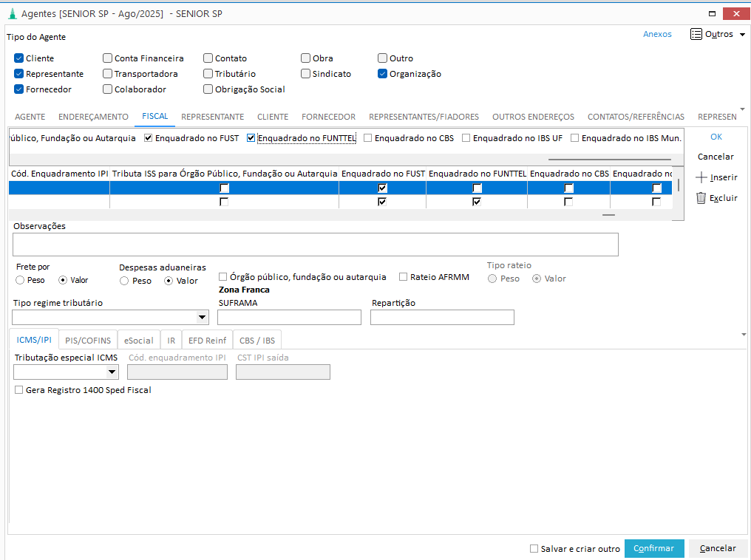Viewport: 751px width, 560px height.
Task: Open the IR sub-tab
Action: pyautogui.click(x=171, y=341)
